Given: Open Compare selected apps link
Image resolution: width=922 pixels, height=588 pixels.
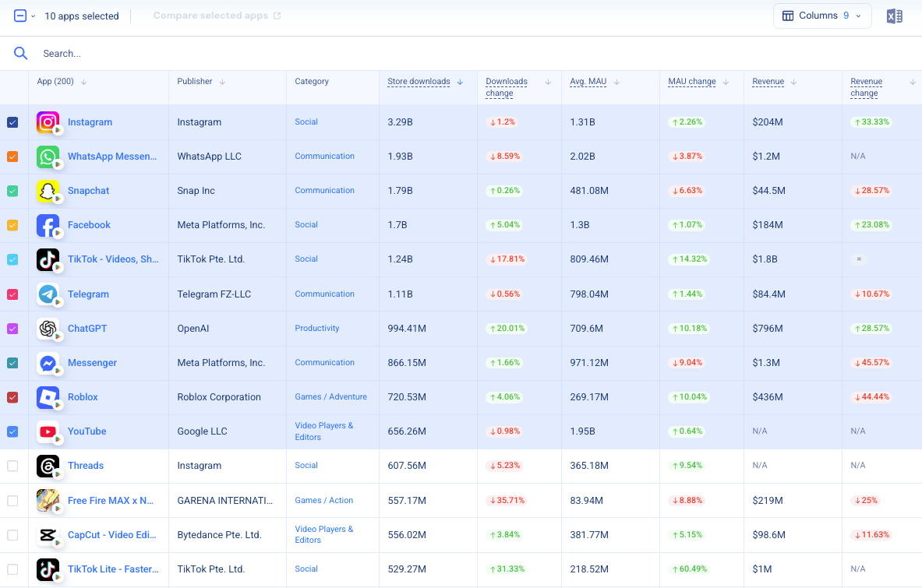Looking at the screenshot, I should click(217, 16).
